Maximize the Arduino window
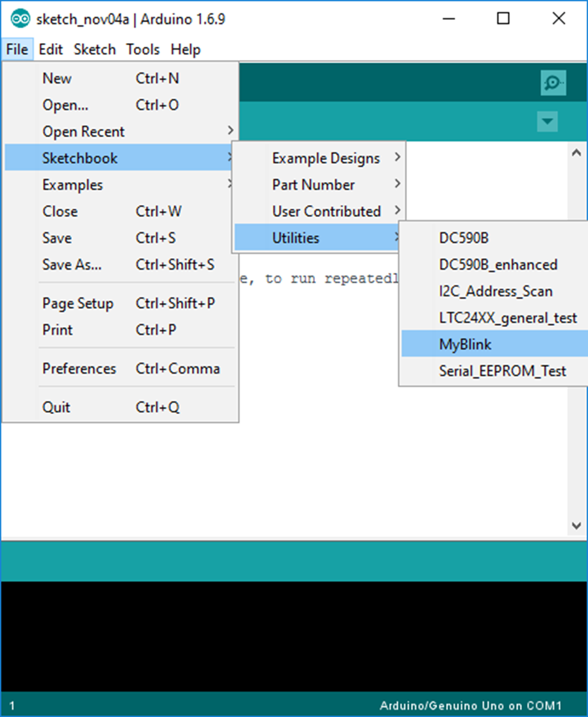588x717 pixels. coord(503,19)
